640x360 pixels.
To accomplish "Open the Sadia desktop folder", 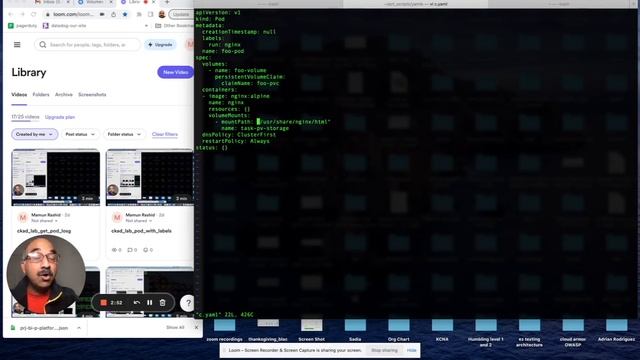I will pyautogui.click(x=355, y=329).
